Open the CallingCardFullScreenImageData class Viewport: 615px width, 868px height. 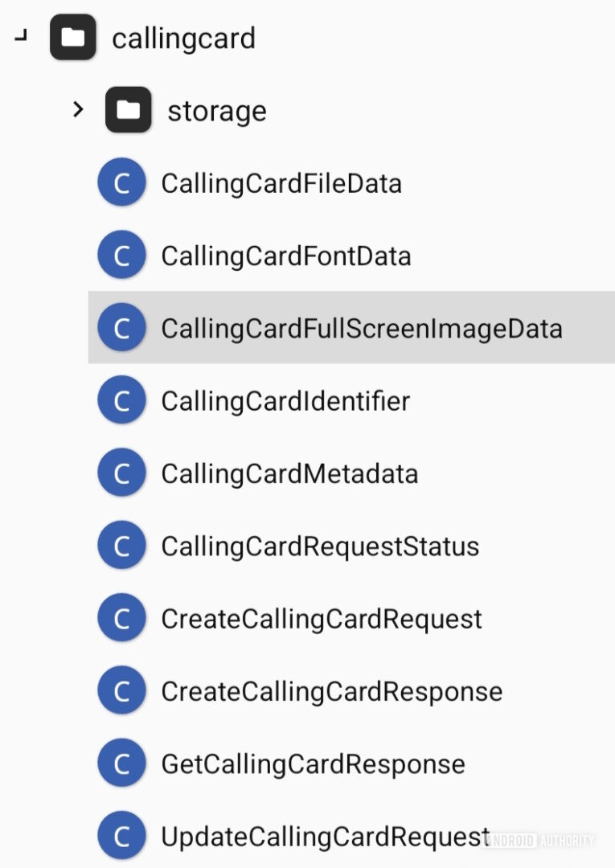[x=360, y=327]
